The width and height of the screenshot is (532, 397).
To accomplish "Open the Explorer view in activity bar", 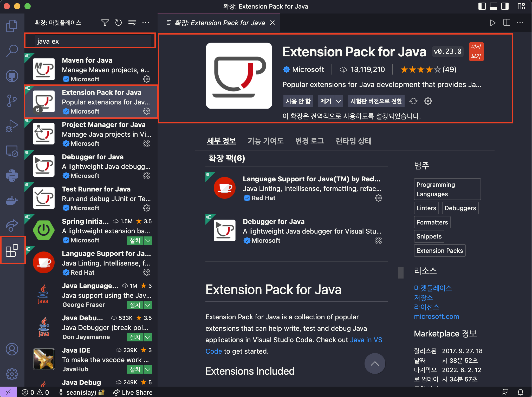I will tap(12, 26).
